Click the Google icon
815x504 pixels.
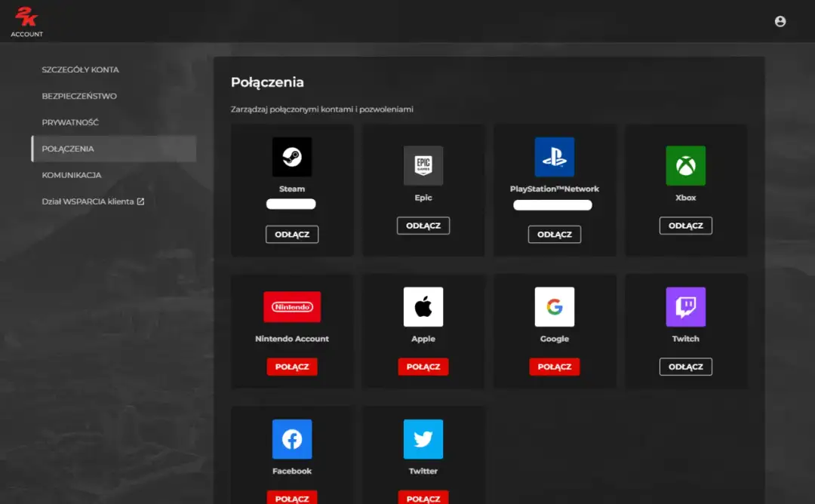click(x=555, y=307)
